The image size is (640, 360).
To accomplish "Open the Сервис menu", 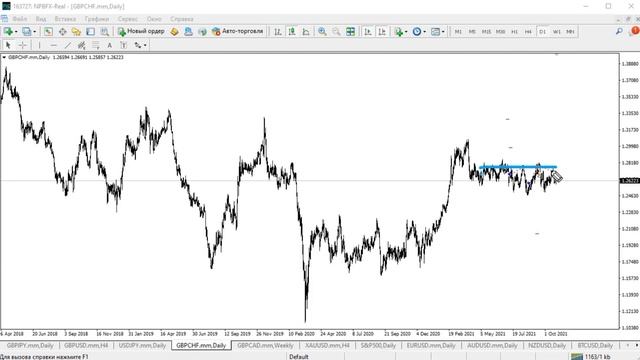I will [x=128, y=19].
